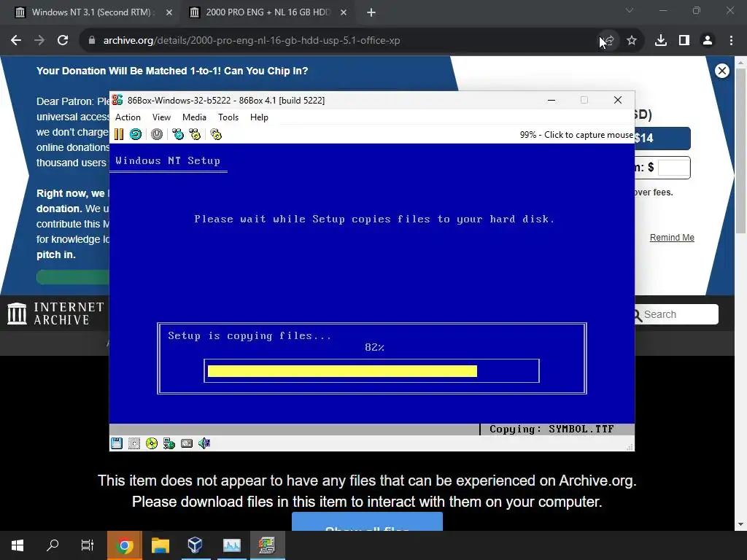The height and width of the screenshot is (560, 747).
Task: Open the Windows Start menu
Action: pyautogui.click(x=18, y=545)
